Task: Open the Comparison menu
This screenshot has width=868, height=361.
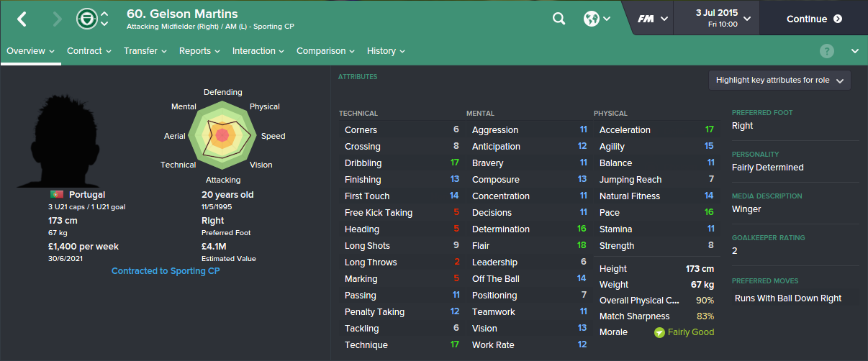Action: (325, 51)
